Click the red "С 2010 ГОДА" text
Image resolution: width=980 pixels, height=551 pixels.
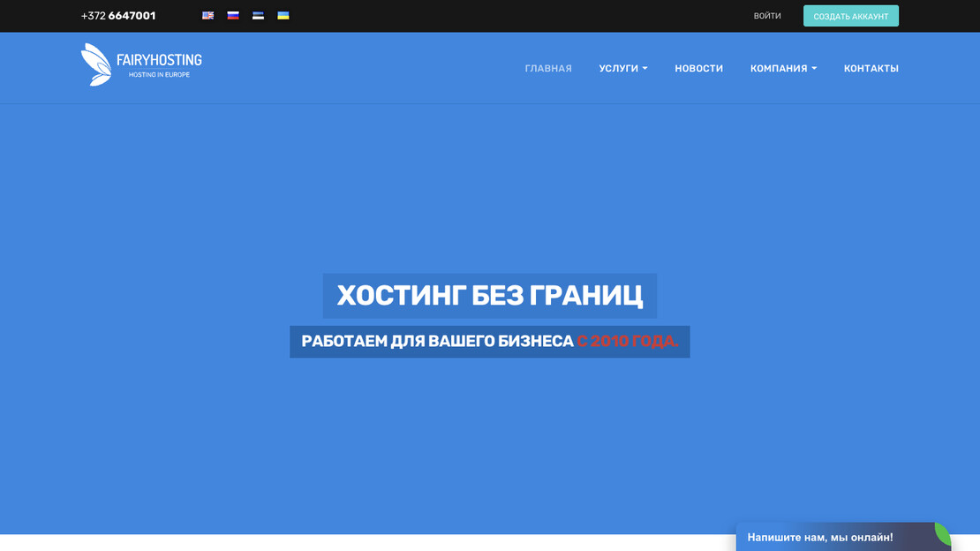pyautogui.click(x=628, y=342)
